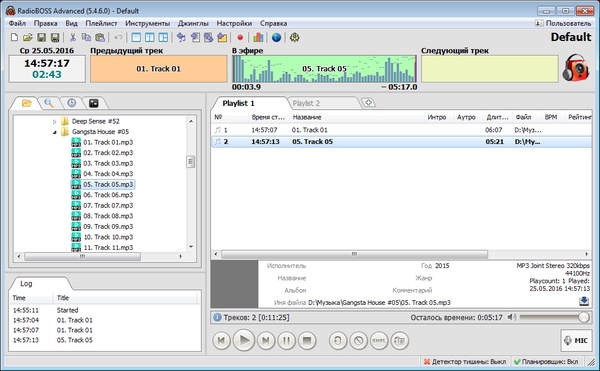Open the statistics bar chart icon
The height and width of the screenshot is (371, 600).
point(258,37)
